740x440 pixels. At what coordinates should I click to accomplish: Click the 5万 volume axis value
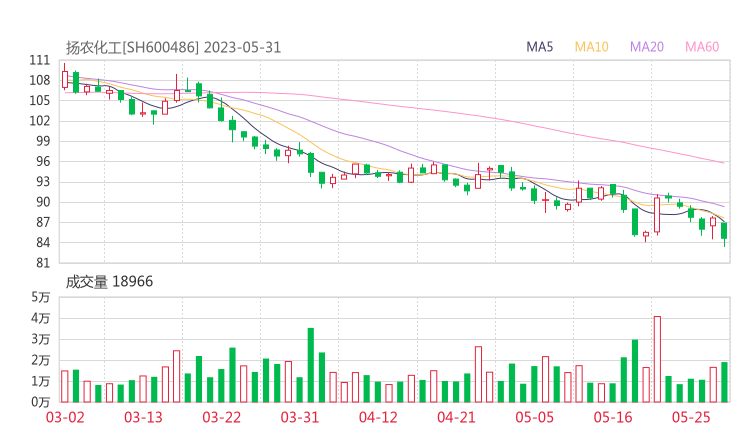41,297
